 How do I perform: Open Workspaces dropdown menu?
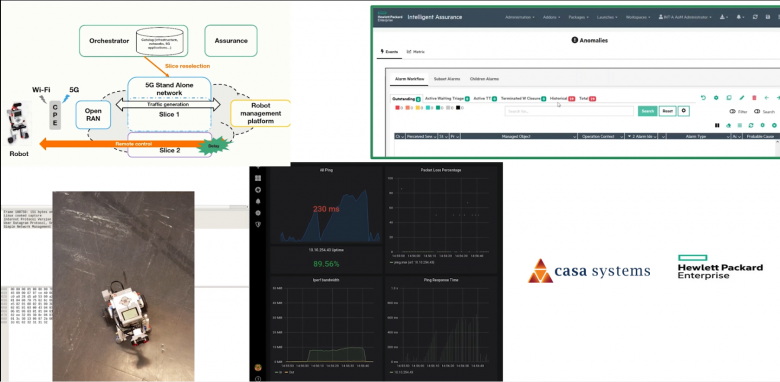[638, 17]
